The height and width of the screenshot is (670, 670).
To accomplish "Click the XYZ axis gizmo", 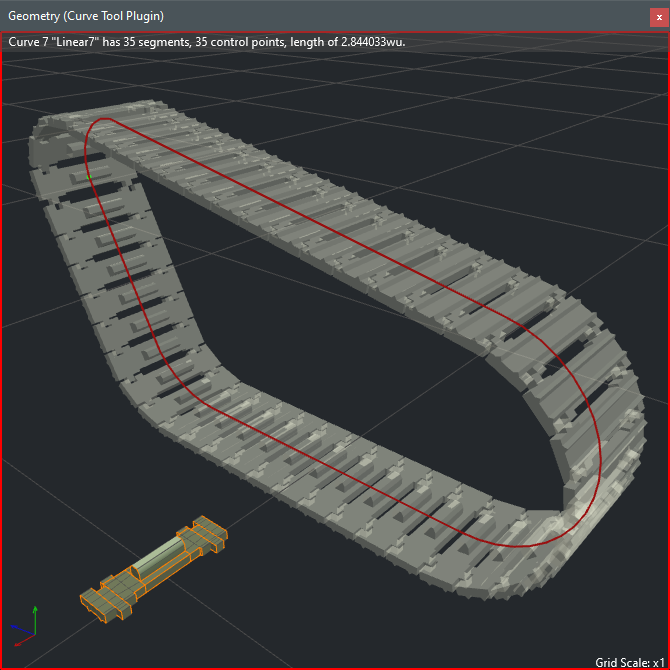I will [x=24, y=626].
